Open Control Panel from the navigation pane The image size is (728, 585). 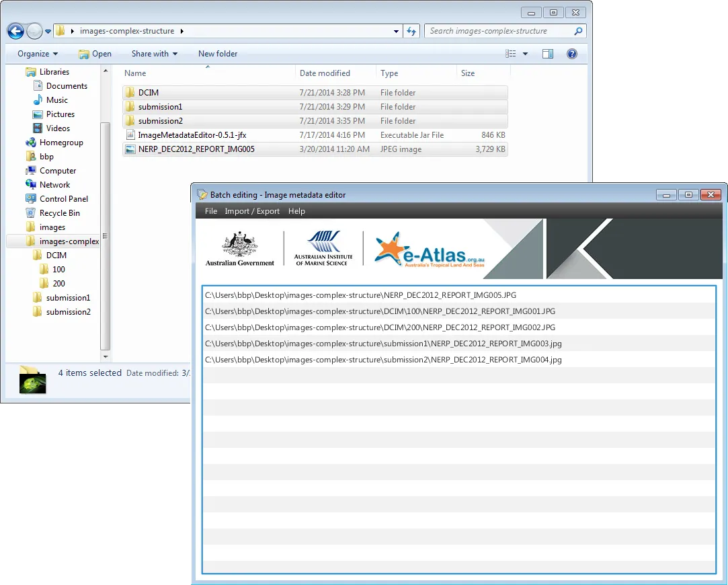click(57, 199)
